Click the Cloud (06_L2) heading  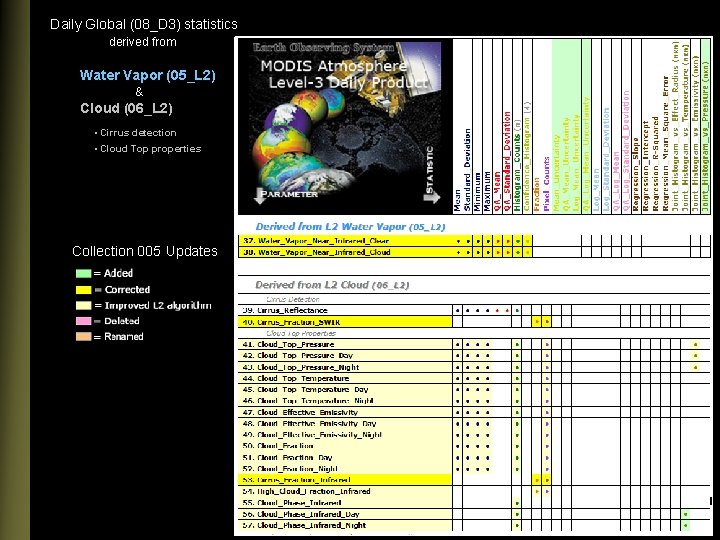coord(126,108)
